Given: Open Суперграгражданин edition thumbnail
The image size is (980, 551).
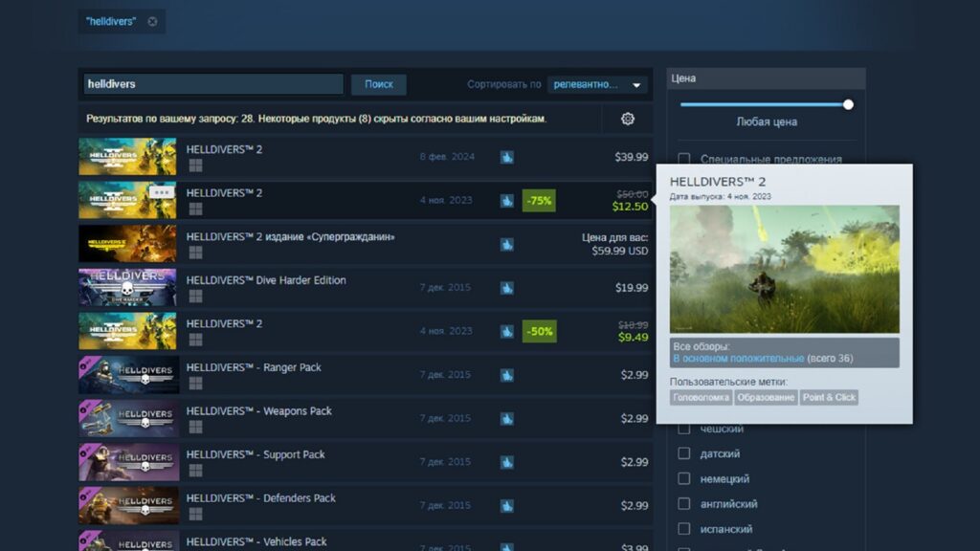Looking at the screenshot, I should tap(127, 244).
